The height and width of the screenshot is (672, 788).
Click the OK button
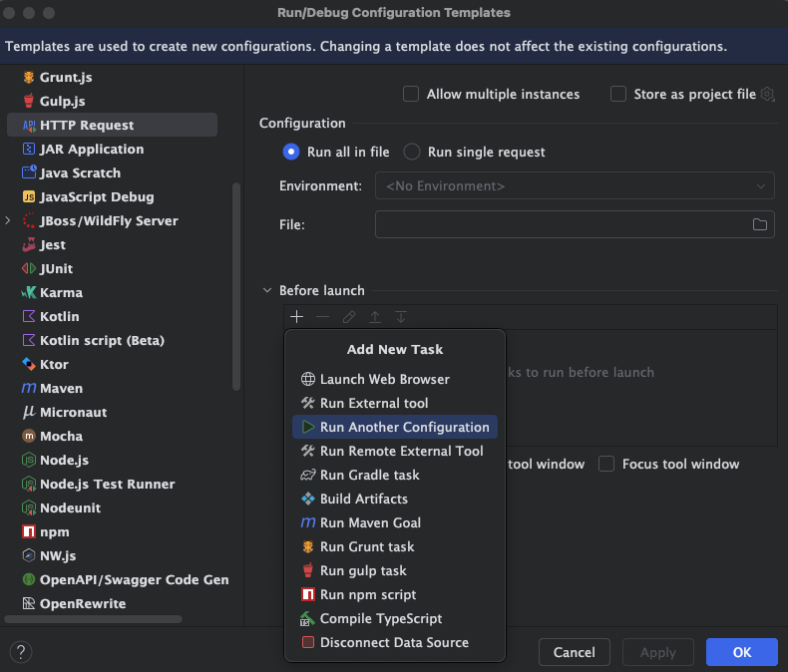click(x=742, y=652)
